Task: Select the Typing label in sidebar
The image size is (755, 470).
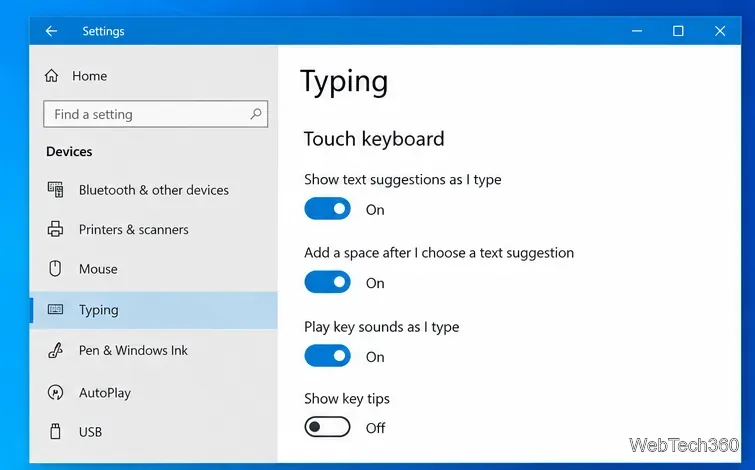Action: point(99,310)
